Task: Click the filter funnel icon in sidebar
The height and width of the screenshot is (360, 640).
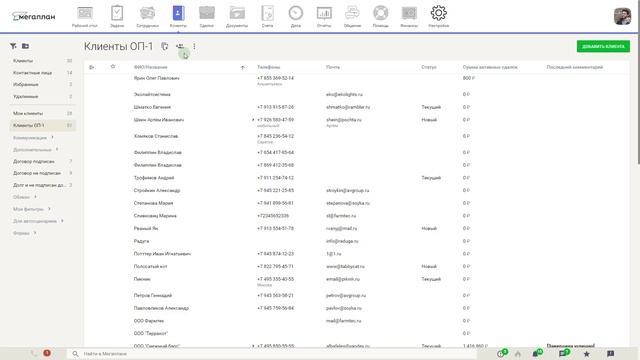Action: [13, 46]
